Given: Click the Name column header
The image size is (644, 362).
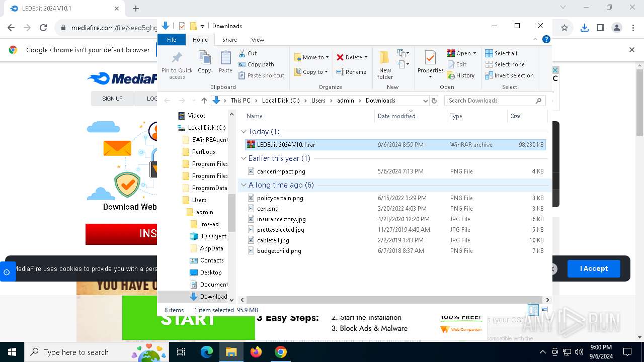Looking at the screenshot, I should (x=308, y=116).
